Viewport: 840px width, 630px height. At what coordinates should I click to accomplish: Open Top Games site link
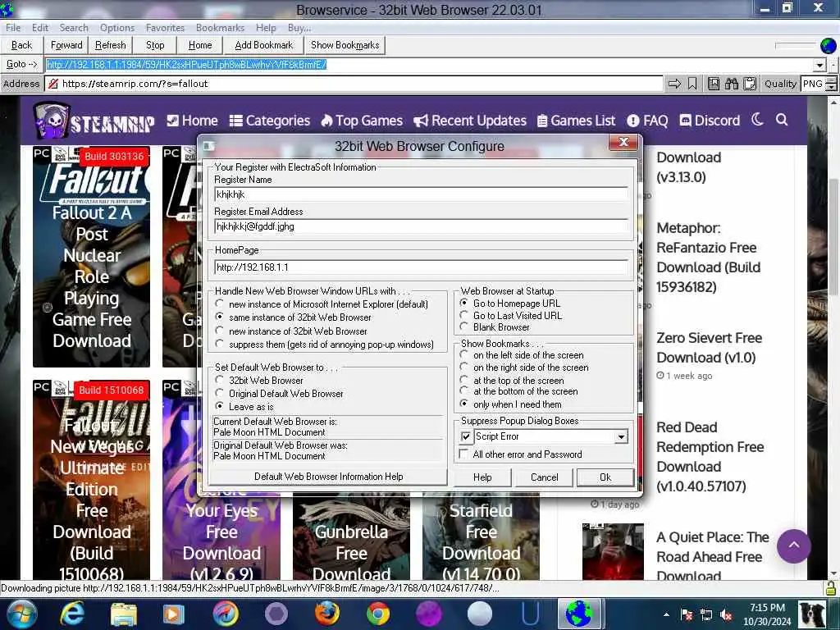[362, 121]
